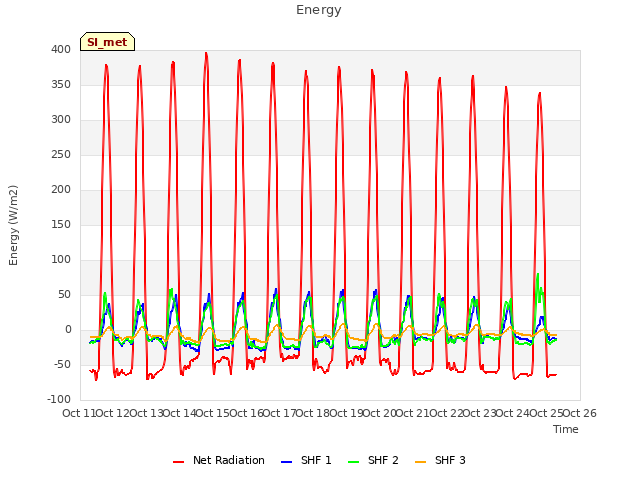640x480 pixels.
Task: Click the 400 y-axis tick label
Action: [x=61, y=50]
